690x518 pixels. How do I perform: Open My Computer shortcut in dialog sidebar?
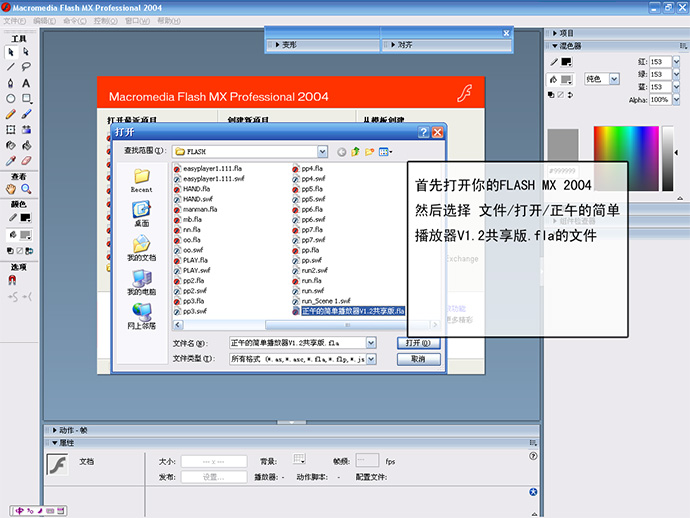(x=142, y=282)
